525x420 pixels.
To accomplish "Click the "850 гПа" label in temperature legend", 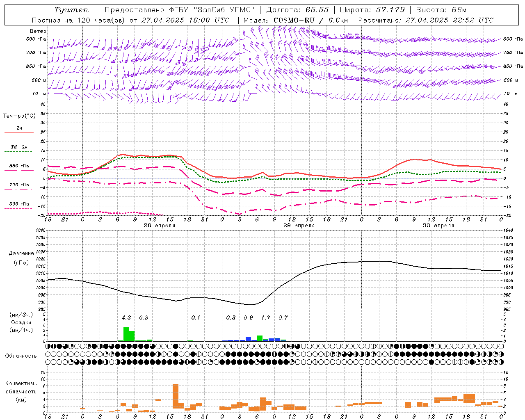I will point(19,166).
